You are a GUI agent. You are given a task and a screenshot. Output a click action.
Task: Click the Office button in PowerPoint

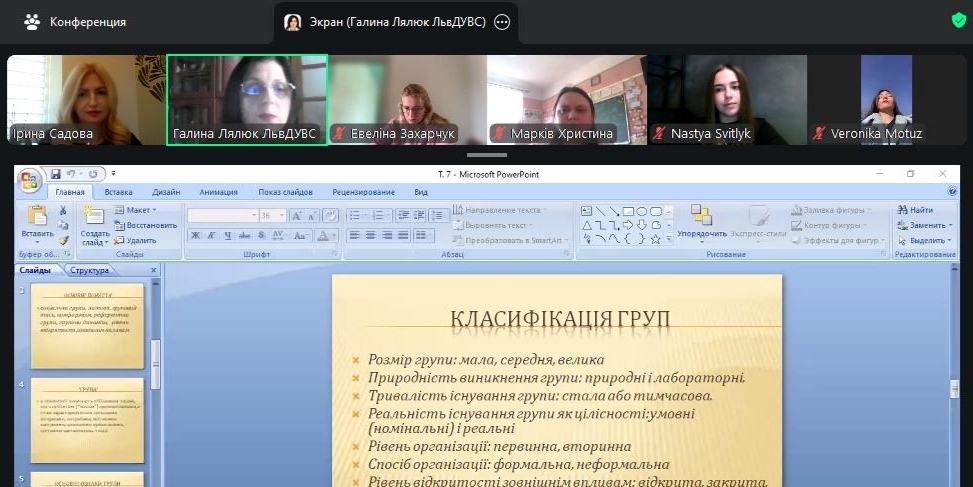click(x=30, y=181)
